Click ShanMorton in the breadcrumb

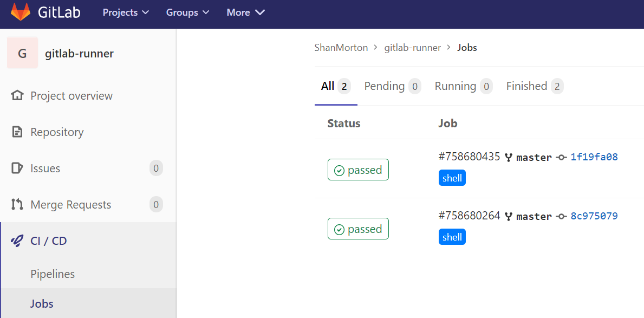[341, 48]
